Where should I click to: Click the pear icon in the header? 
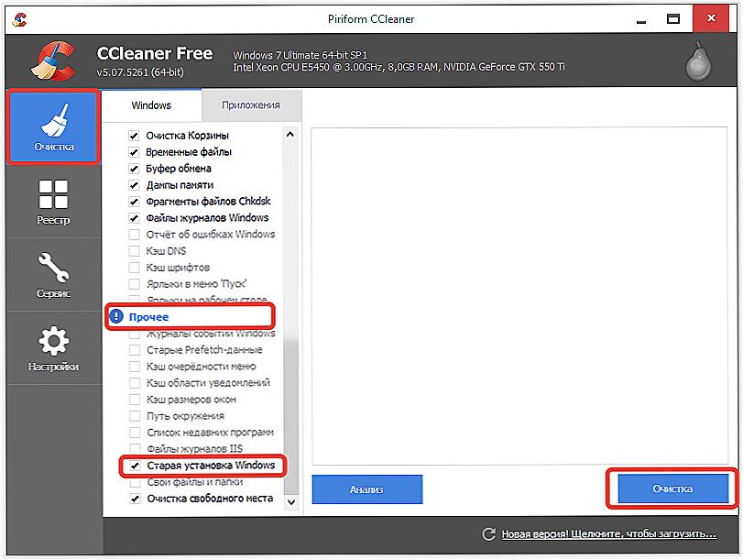click(x=700, y=62)
